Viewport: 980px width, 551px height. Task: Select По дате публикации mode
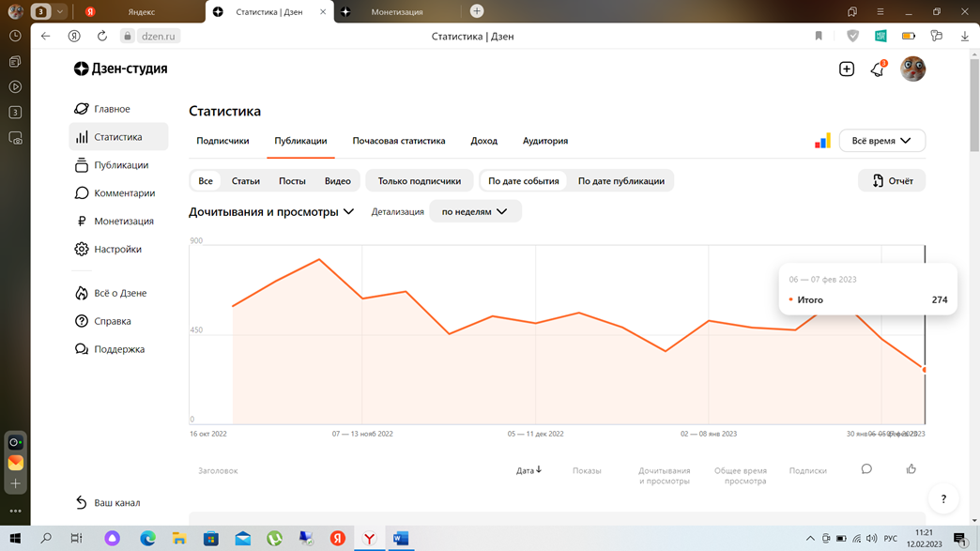[x=621, y=180]
